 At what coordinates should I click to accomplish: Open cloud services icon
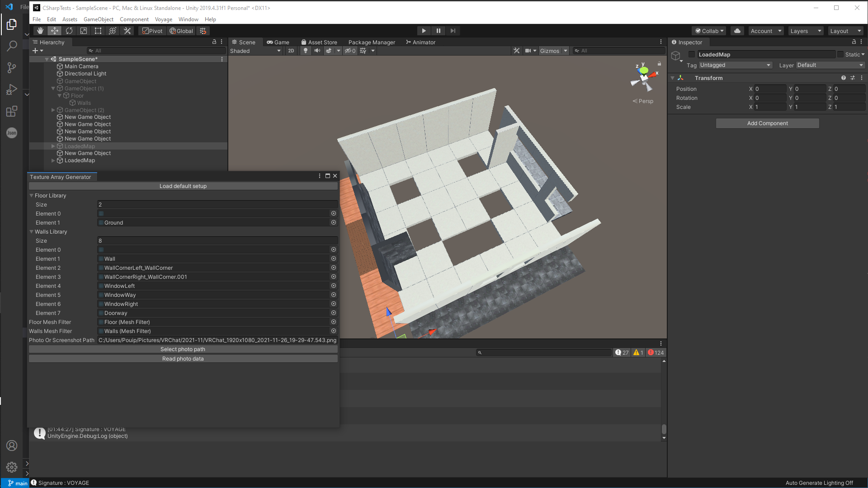point(737,31)
